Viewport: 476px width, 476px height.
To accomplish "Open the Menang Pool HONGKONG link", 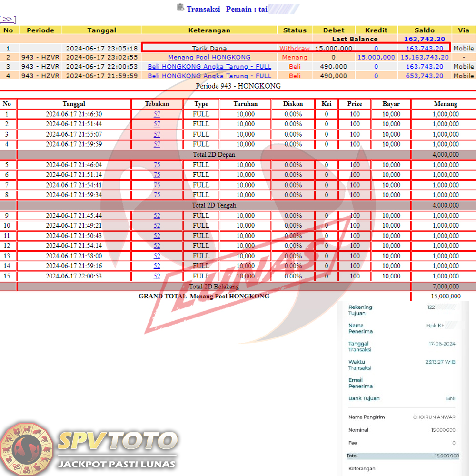I will pyautogui.click(x=209, y=57).
